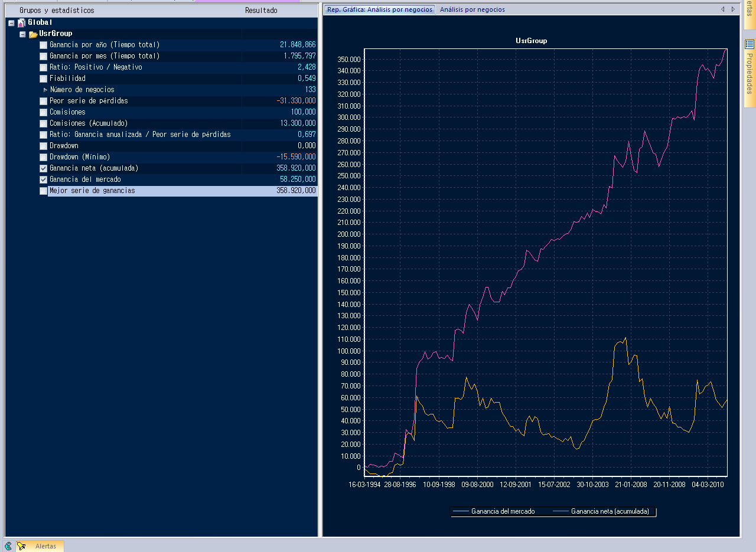
Task: Uncheck Ganancia neta (acumulada) checkbox
Action: 43,168
